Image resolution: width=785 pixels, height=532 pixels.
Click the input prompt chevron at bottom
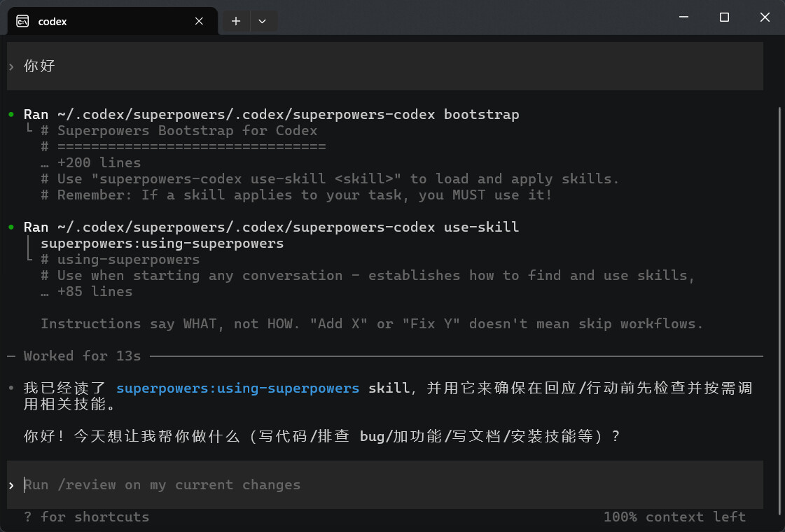11,485
